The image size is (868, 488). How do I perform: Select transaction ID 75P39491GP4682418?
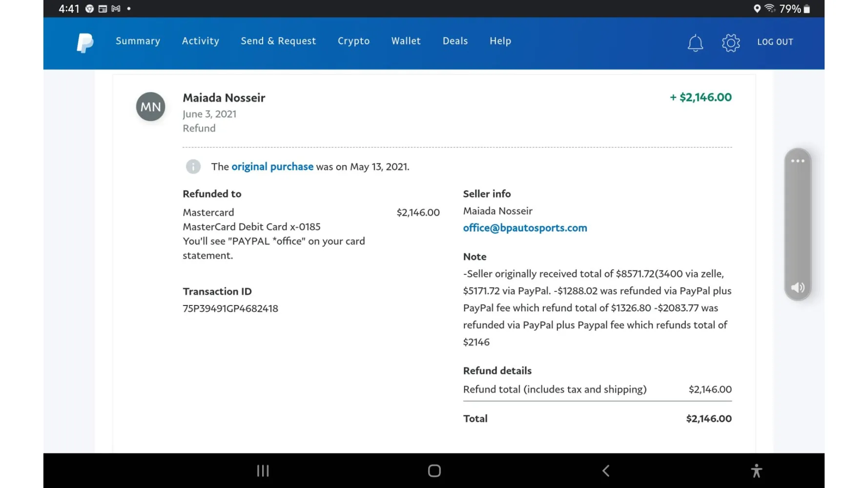230,308
